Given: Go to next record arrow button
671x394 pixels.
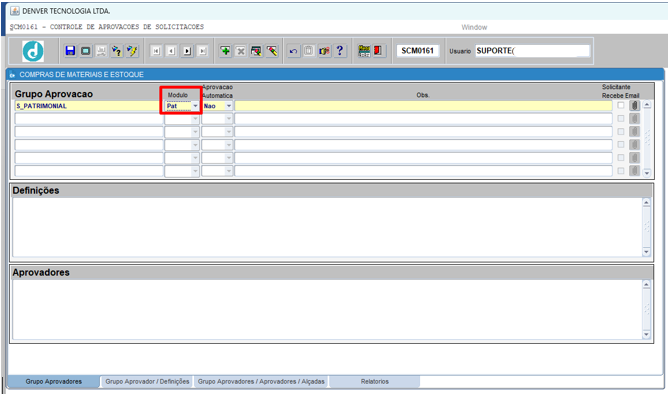Looking at the screenshot, I should tap(187, 51).
